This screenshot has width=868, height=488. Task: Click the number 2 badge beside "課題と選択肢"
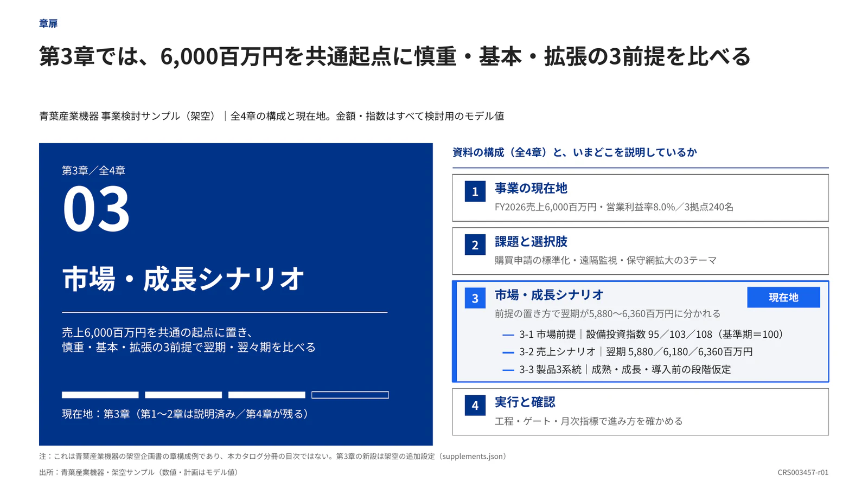(475, 245)
